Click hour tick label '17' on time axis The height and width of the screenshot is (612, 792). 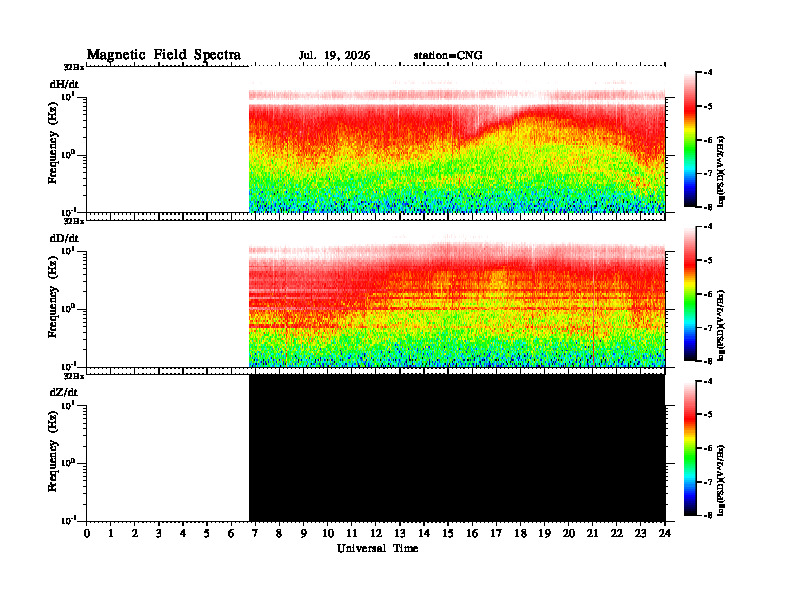[x=496, y=534]
